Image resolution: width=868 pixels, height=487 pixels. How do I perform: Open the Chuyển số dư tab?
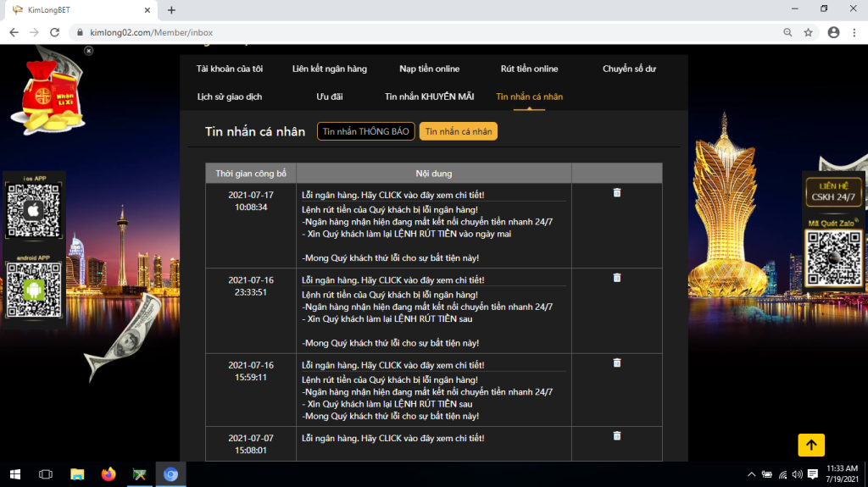point(629,69)
